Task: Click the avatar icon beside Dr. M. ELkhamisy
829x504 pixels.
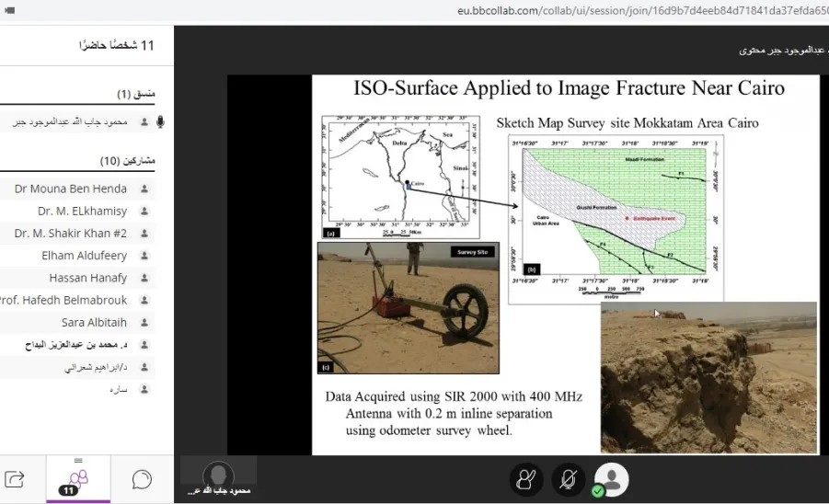Action: pos(144,211)
